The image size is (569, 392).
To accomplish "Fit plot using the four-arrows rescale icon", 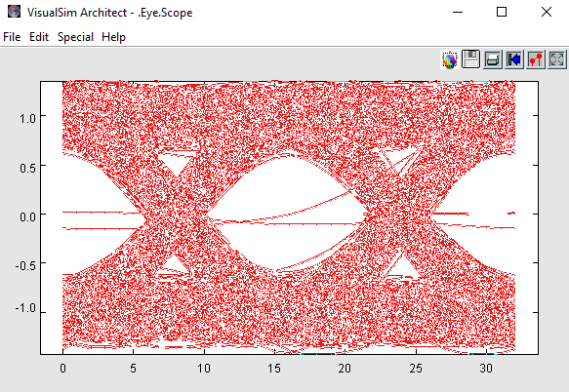I will (x=557, y=59).
